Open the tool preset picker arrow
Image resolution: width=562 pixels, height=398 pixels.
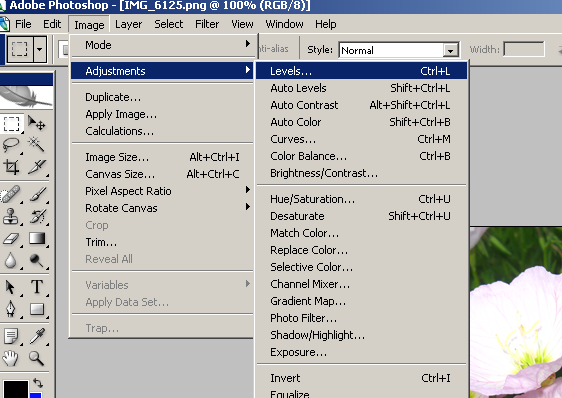click(40, 49)
